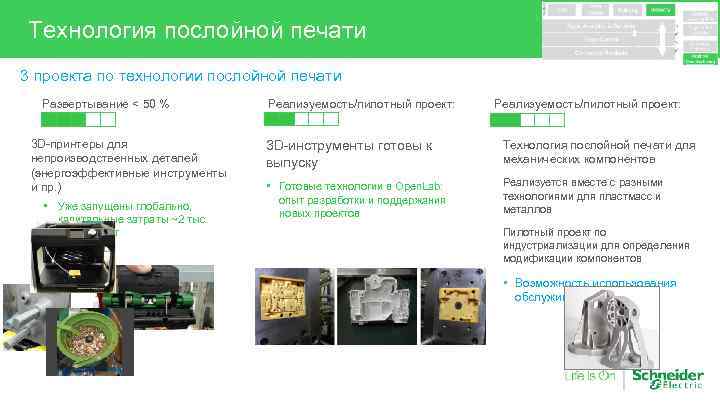
Task: Open the first yellow mold insert photo
Action: click(x=295, y=306)
